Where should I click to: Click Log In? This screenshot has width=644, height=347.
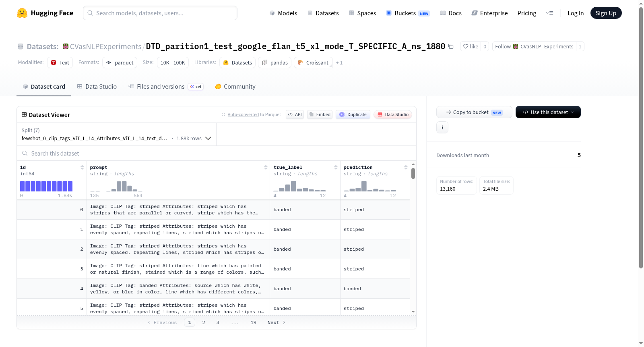pos(576,13)
